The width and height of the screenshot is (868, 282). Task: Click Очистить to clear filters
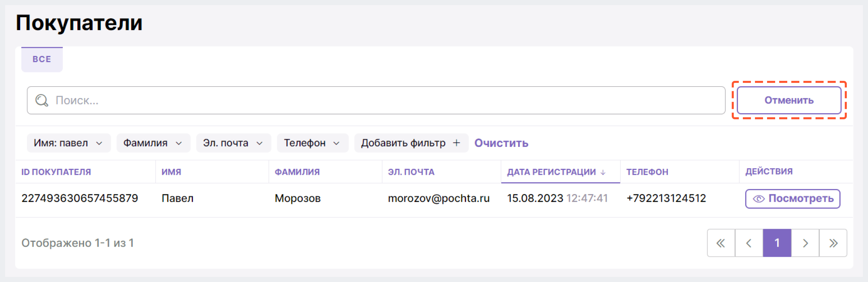coord(501,143)
